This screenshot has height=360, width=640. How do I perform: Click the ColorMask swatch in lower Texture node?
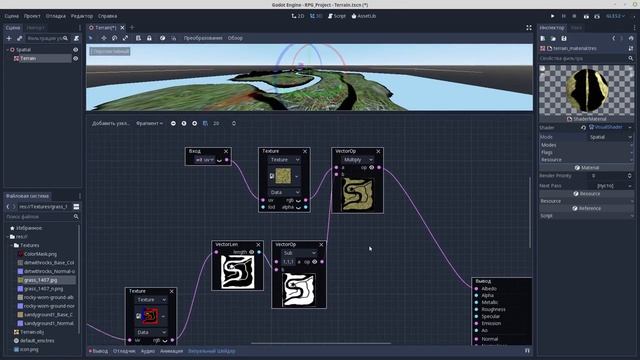coord(150,316)
